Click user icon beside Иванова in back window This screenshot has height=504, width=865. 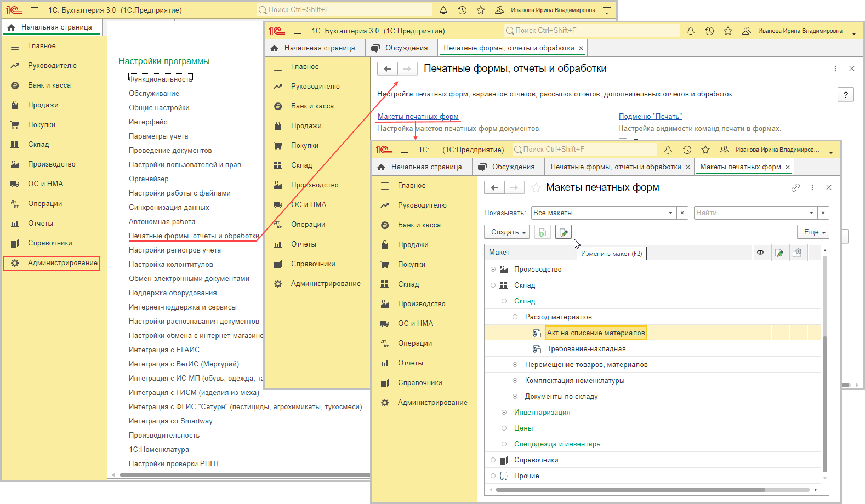pyautogui.click(x=499, y=10)
